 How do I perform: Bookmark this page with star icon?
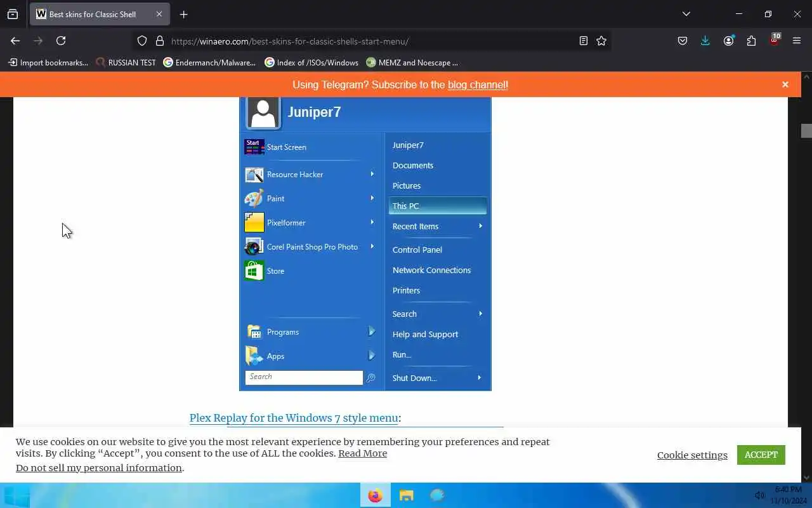point(601,41)
